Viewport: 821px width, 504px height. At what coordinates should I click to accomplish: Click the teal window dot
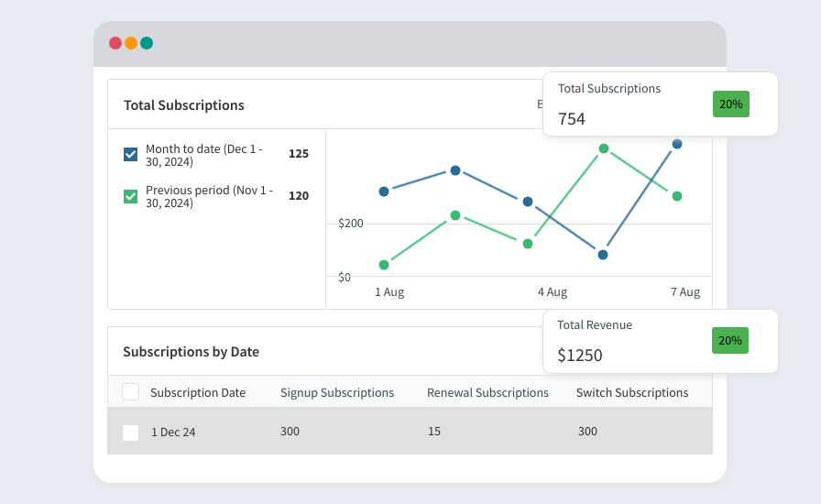click(147, 43)
